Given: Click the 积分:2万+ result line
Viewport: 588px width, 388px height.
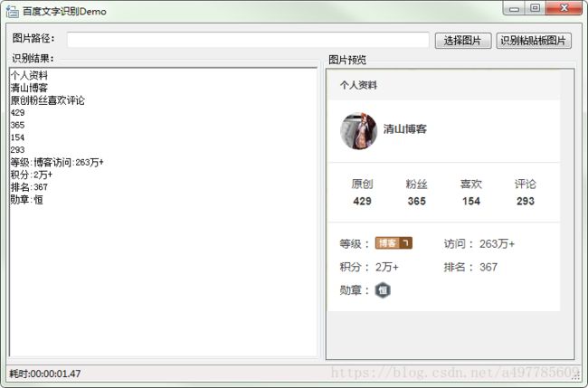Looking at the screenshot, I should (32, 175).
